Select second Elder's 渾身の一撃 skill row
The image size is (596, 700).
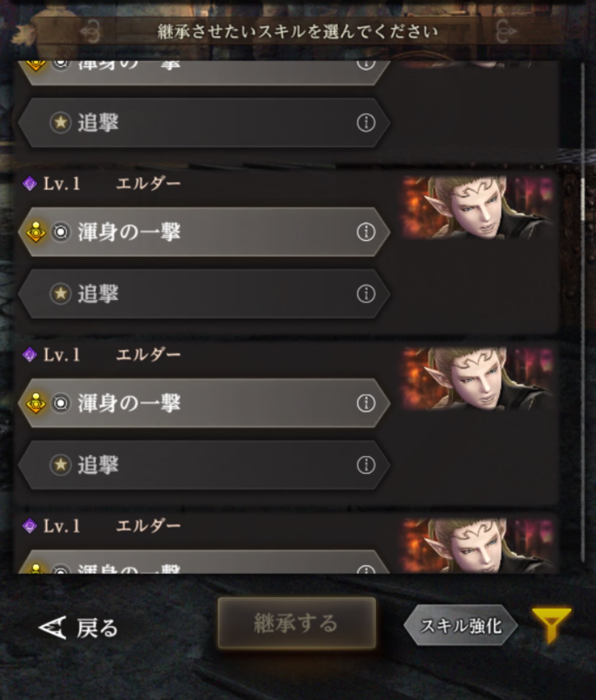tap(204, 403)
